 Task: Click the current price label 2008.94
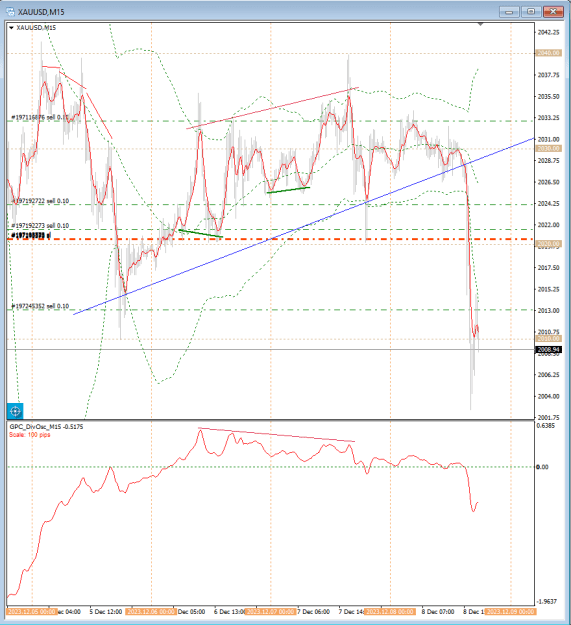(x=549, y=350)
